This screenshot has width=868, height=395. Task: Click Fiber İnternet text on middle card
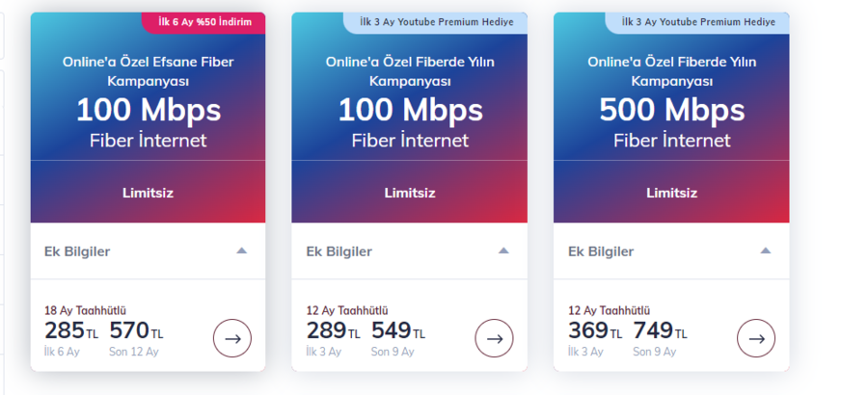pyautogui.click(x=410, y=141)
